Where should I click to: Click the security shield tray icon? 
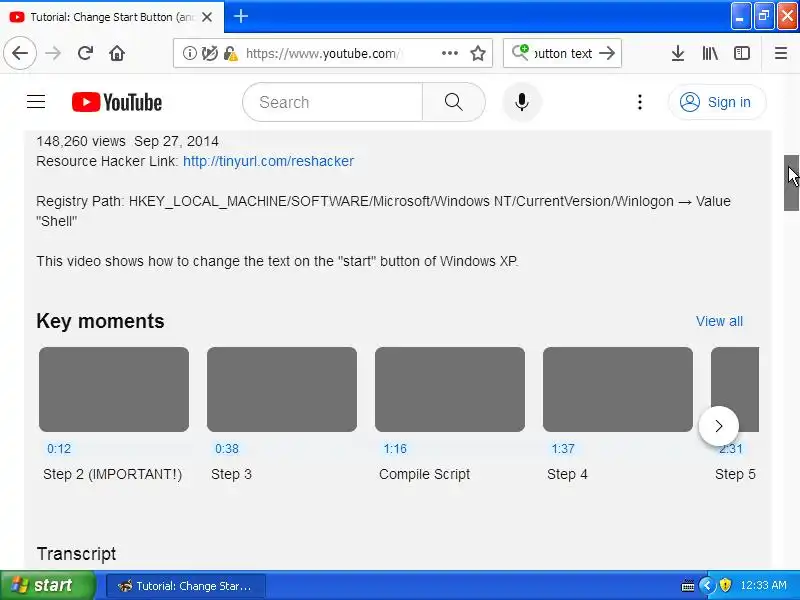coord(725,585)
